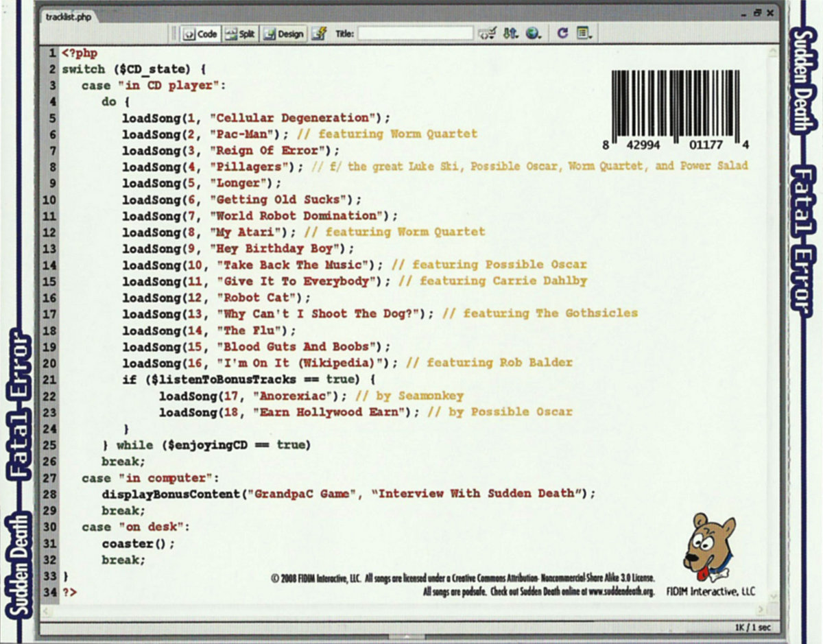Open the View Options dropdown icon
The height and width of the screenshot is (644, 823).
[584, 34]
